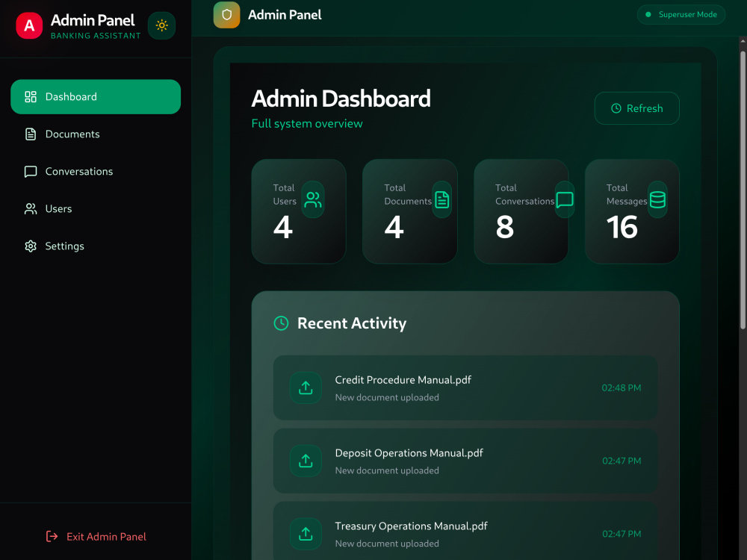
Task: Click the Total Users count of 4
Action: [283, 227]
